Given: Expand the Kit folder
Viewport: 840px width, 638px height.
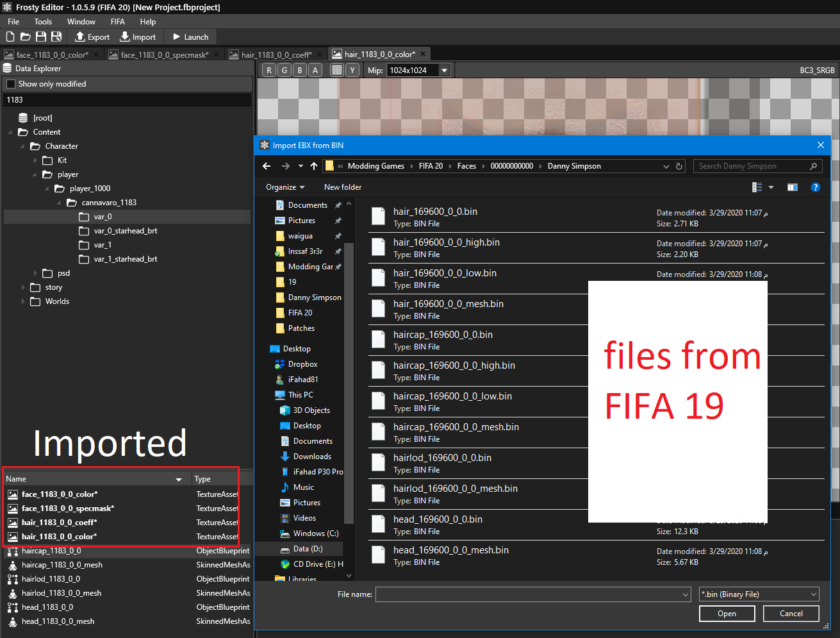Looking at the screenshot, I should (x=35, y=160).
